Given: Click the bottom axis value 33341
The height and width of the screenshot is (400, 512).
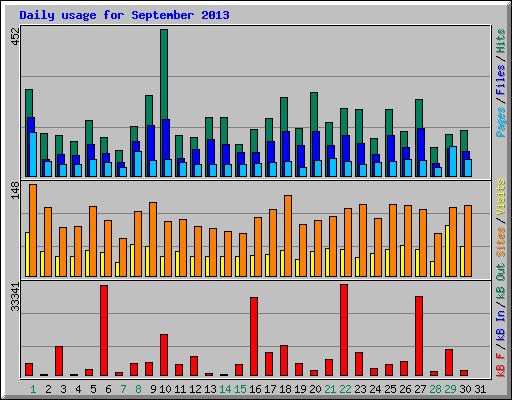Looking at the screenshot, I should point(15,297).
